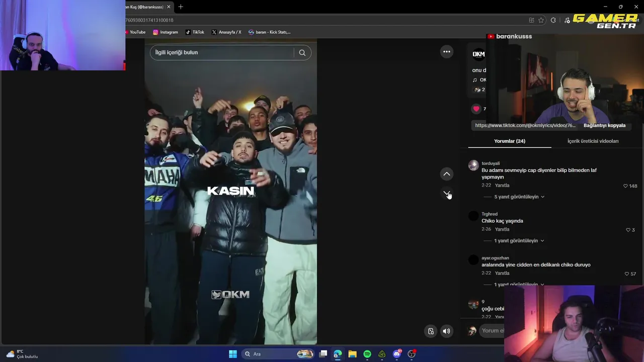
Task: Click the OKM music note sound link
Action: coord(479,80)
